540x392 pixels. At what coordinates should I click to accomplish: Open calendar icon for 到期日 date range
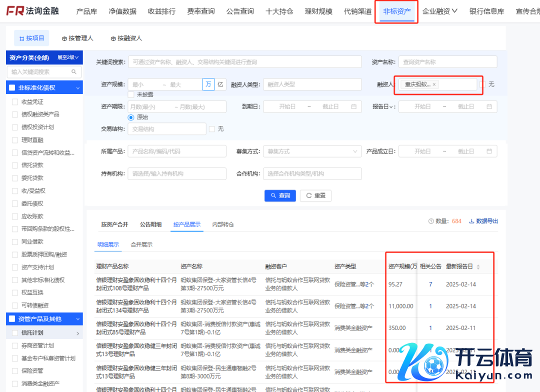tap(354, 106)
